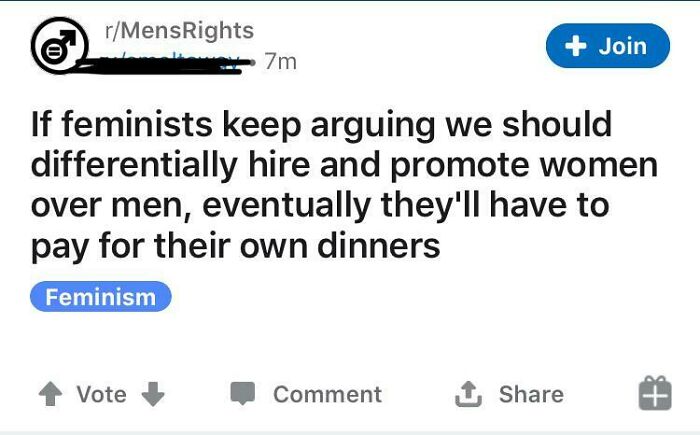Click the 7m post timestamp

(x=281, y=62)
